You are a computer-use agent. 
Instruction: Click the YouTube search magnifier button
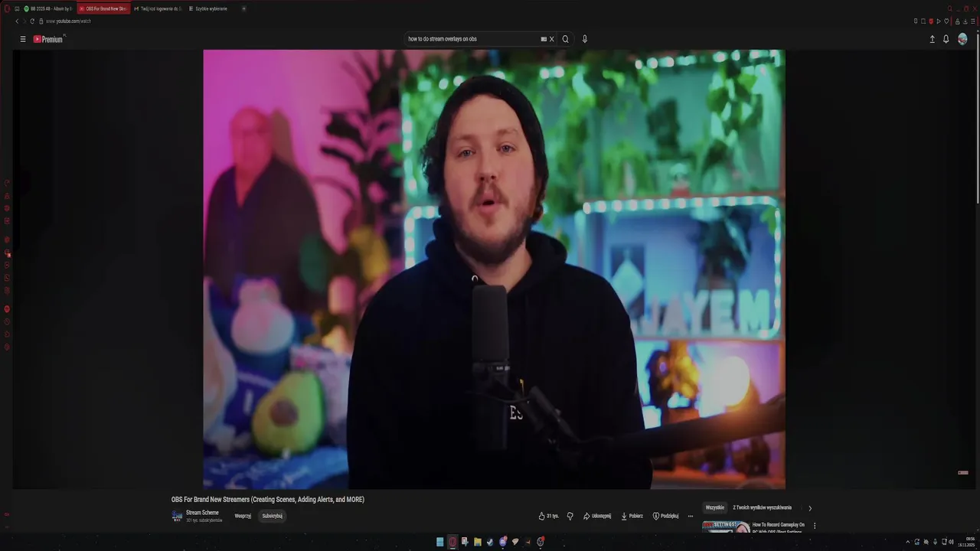pyautogui.click(x=566, y=39)
